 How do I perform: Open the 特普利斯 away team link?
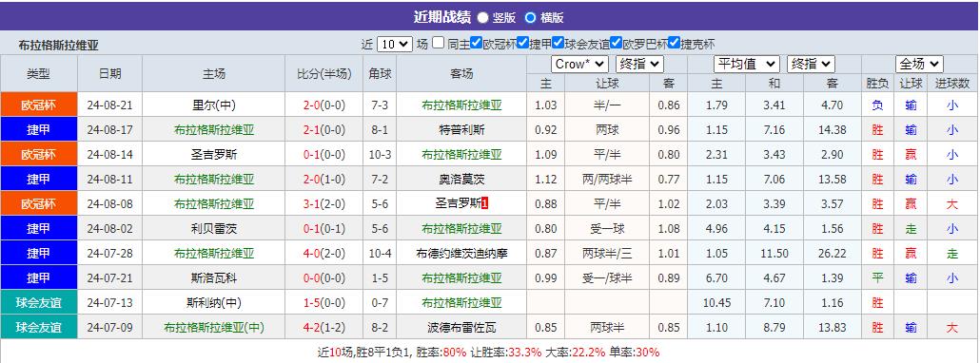[461, 130]
